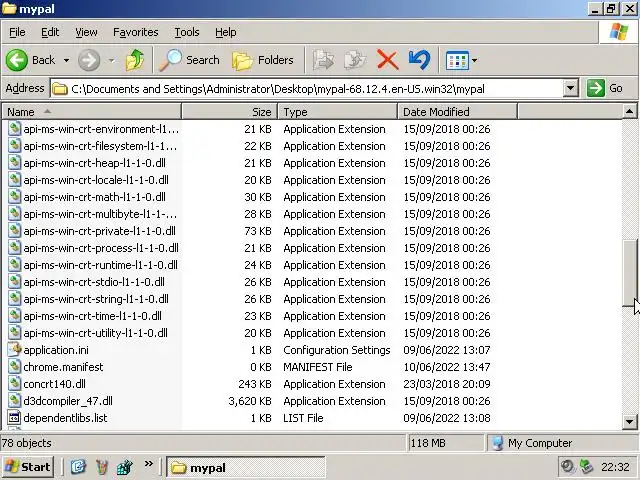This screenshot has height=480, width=640.
Task: Click the MANIFEST File type cell
Action: [318, 367]
